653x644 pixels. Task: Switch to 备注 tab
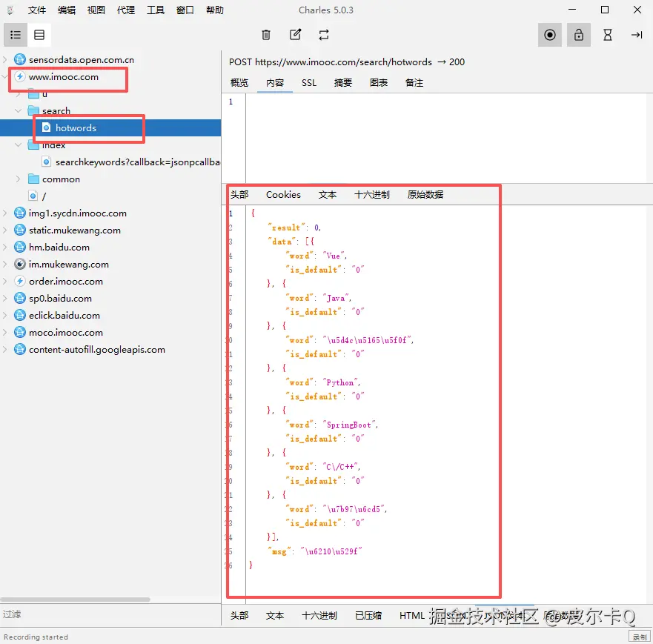[x=414, y=83]
